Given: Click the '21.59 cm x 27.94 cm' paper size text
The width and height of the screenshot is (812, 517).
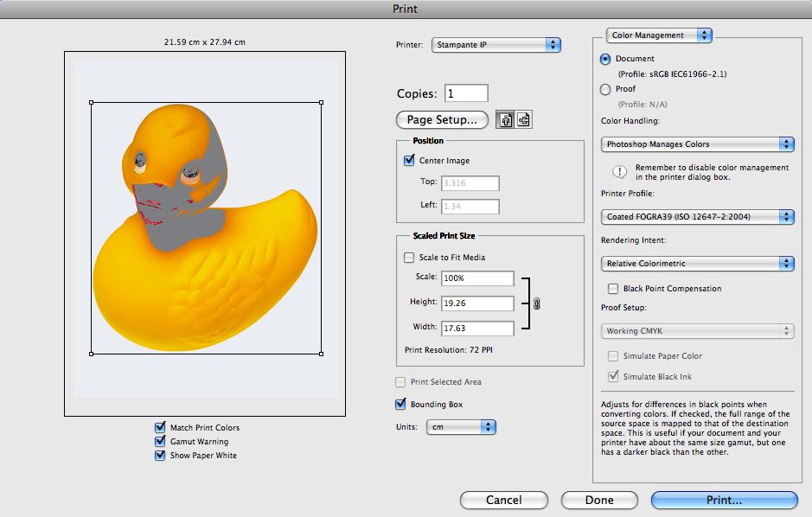Looking at the screenshot, I should click(x=205, y=41).
